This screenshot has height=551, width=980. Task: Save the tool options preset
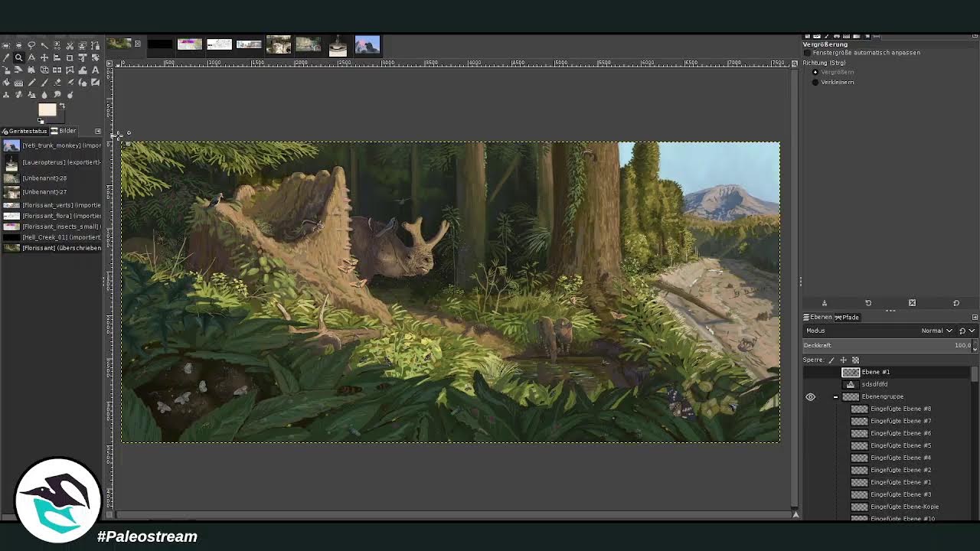click(825, 303)
